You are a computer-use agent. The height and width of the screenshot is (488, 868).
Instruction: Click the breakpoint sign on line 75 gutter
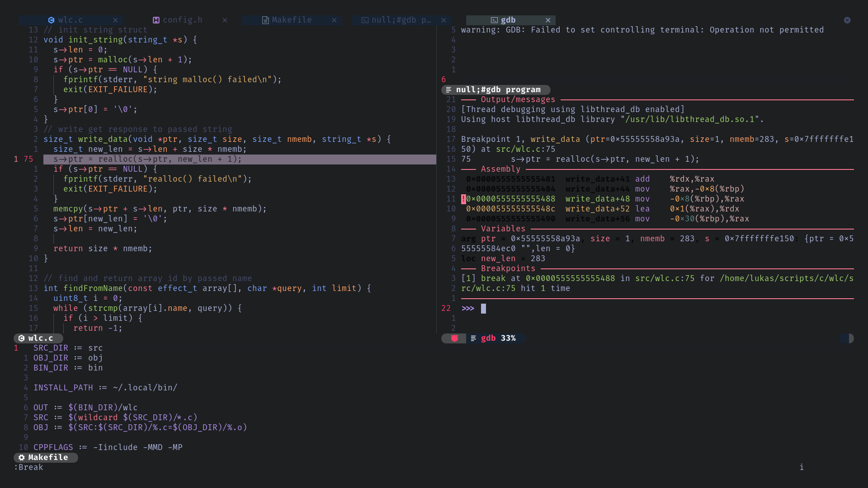pos(16,160)
